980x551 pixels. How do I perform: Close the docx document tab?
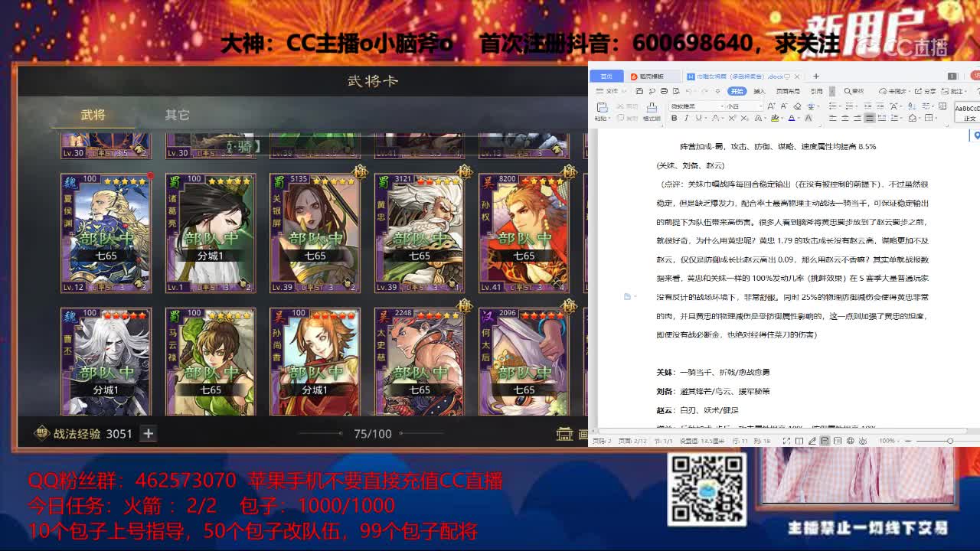(x=797, y=76)
